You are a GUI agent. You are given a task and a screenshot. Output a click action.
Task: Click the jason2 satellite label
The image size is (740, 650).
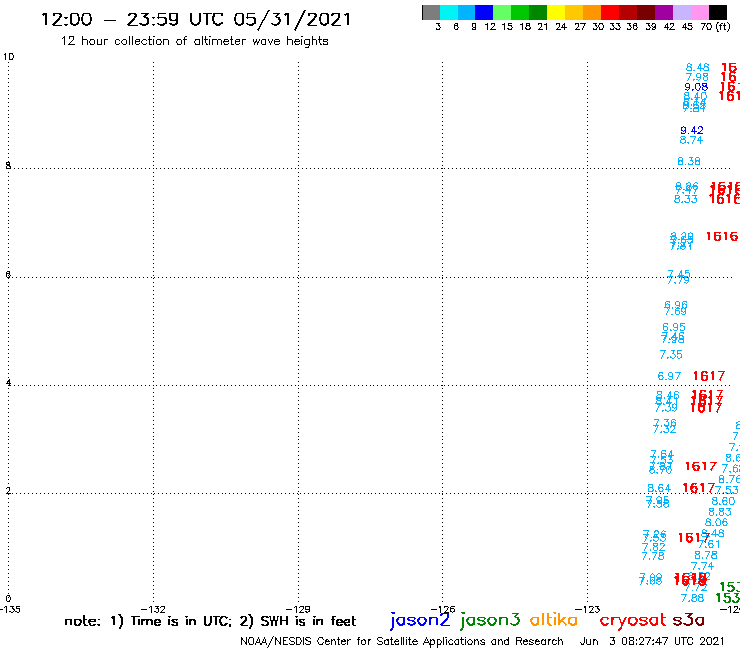420,620
